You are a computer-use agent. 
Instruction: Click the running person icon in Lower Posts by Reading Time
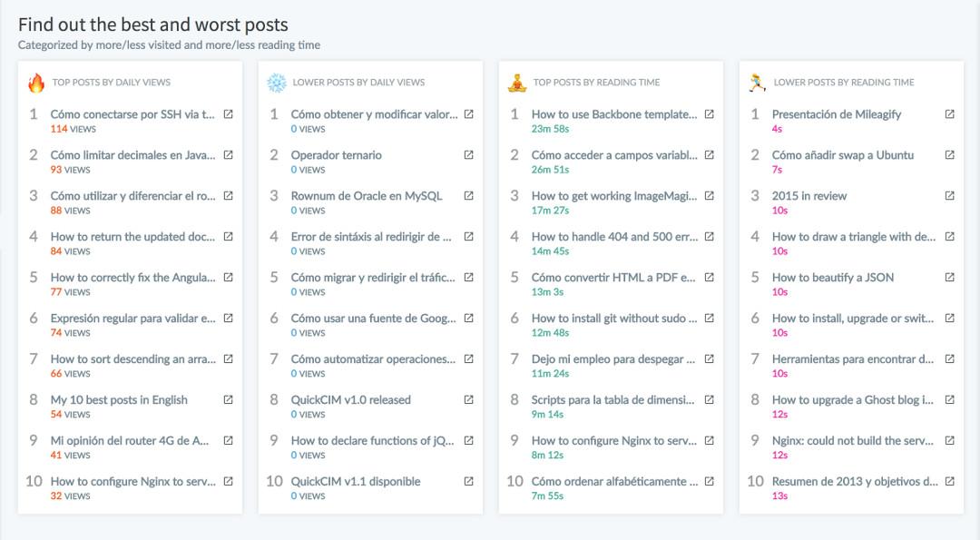click(758, 83)
